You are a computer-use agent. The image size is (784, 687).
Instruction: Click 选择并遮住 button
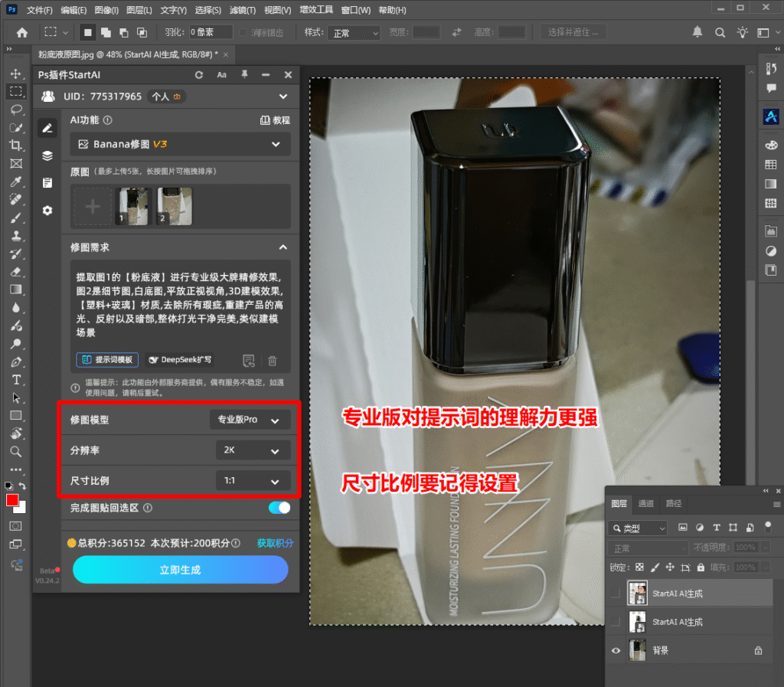[573, 32]
